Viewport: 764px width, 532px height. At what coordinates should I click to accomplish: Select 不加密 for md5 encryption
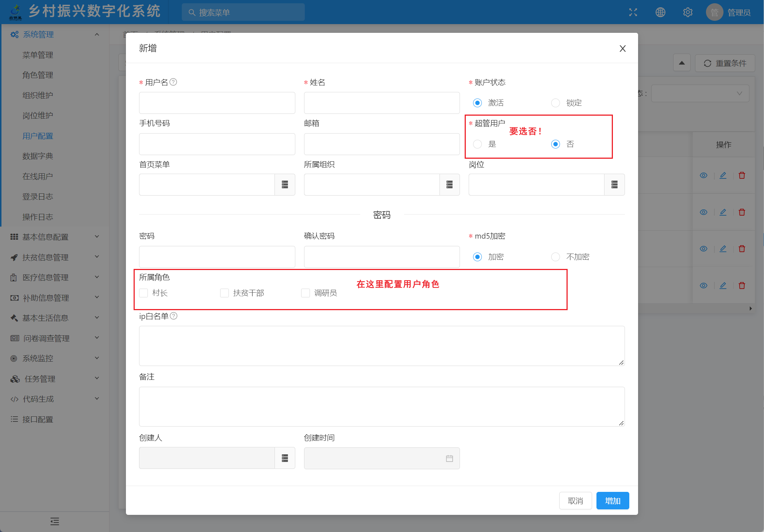(555, 257)
